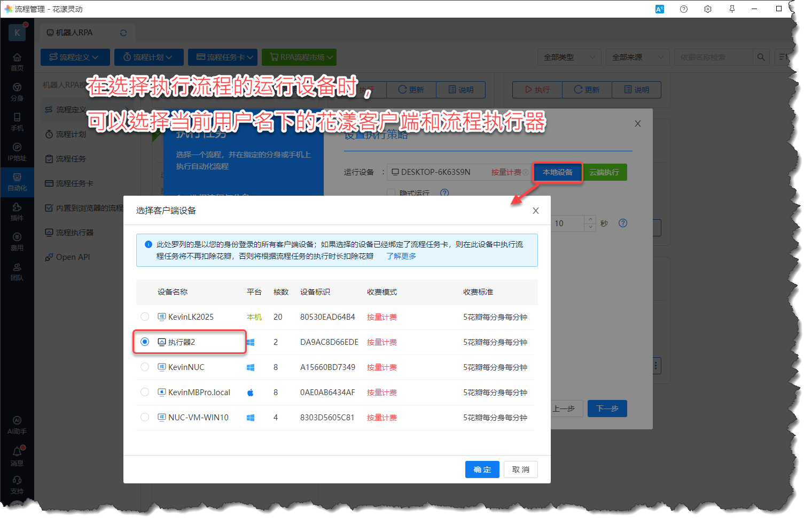Click the help question mark in title bar
Image resolution: width=812 pixels, height=524 pixels.
click(684, 9)
